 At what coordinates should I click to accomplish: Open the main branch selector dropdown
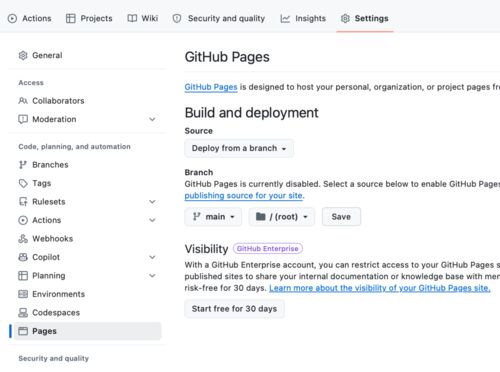pyautogui.click(x=213, y=217)
